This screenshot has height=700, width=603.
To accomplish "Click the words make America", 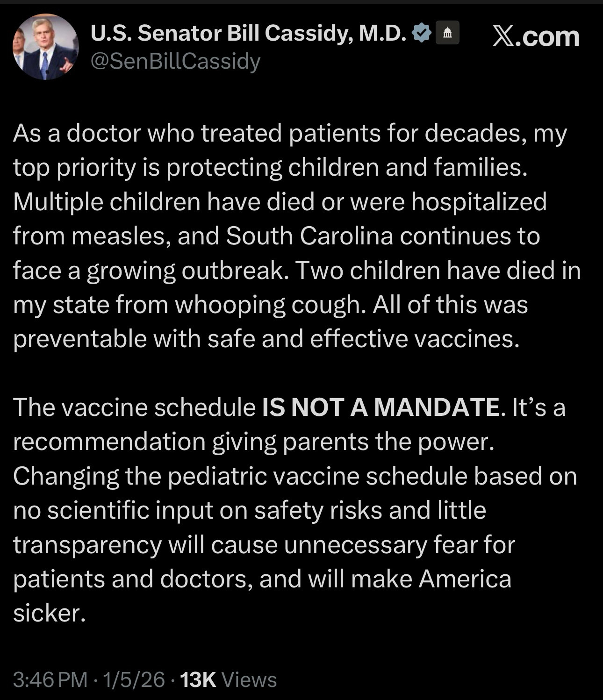I will [x=431, y=579].
